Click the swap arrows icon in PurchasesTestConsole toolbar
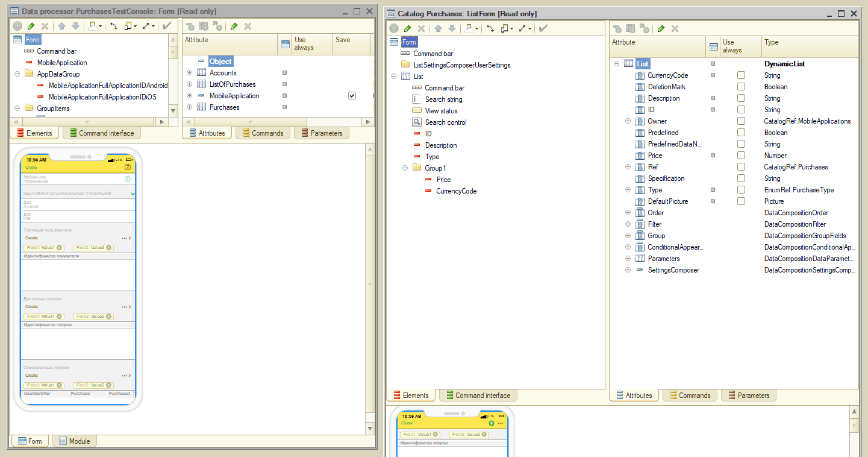This screenshot has width=868, height=457. [113, 27]
